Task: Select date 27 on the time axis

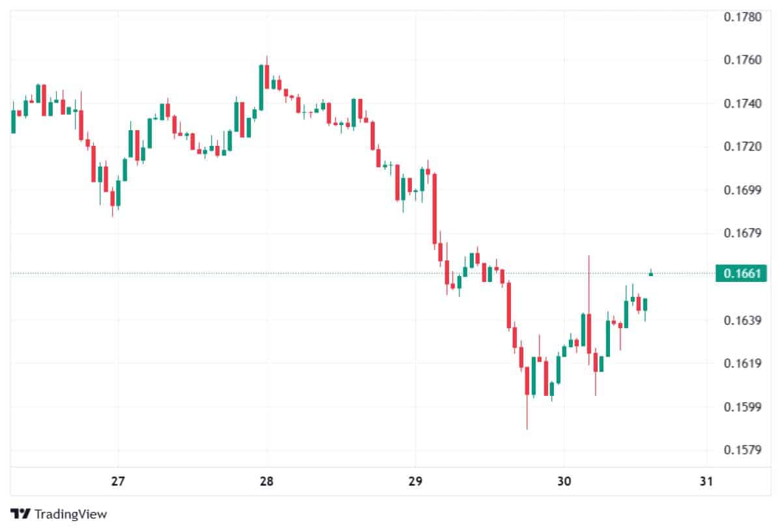Action: (x=118, y=482)
